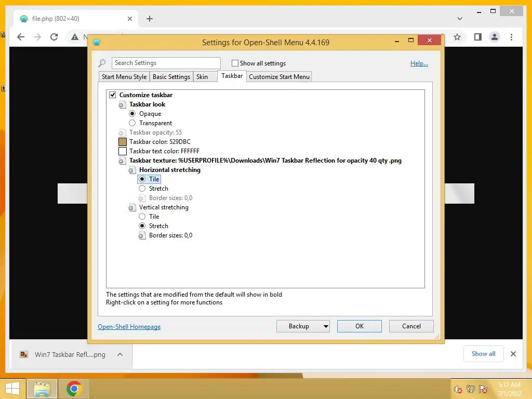
Task: Close the Chrome downloads bar
Action: (x=513, y=354)
